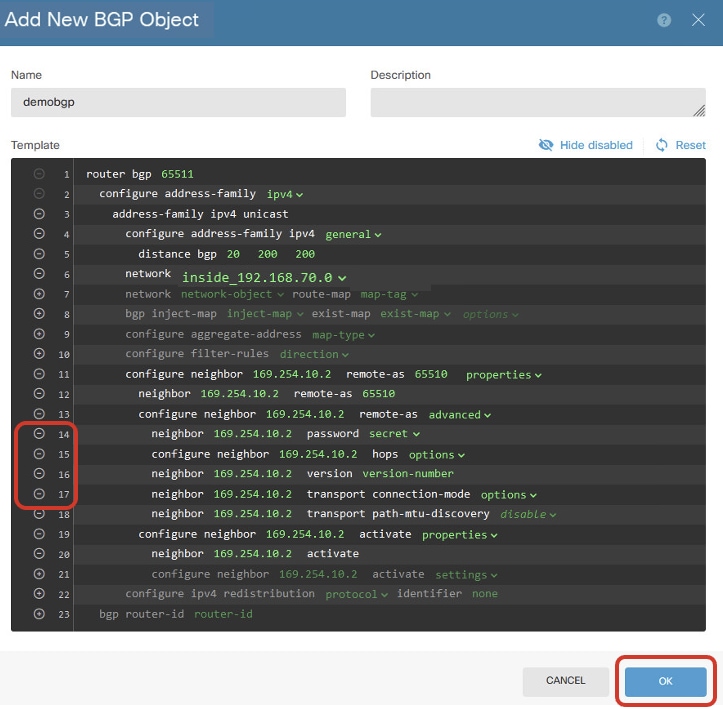Viewport: 723px width, 710px height.
Task: Disable line 17 transport connection-mode row
Action: click(x=39, y=494)
